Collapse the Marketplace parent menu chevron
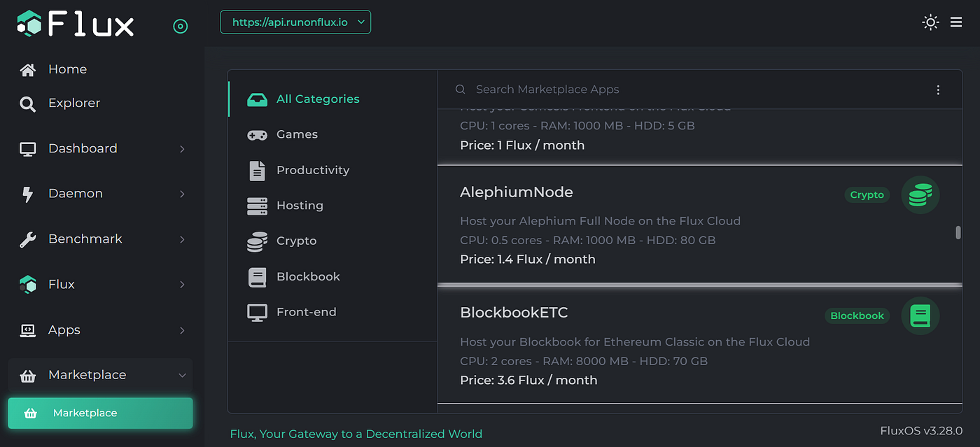This screenshot has height=447, width=980. click(x=182, y=376)
